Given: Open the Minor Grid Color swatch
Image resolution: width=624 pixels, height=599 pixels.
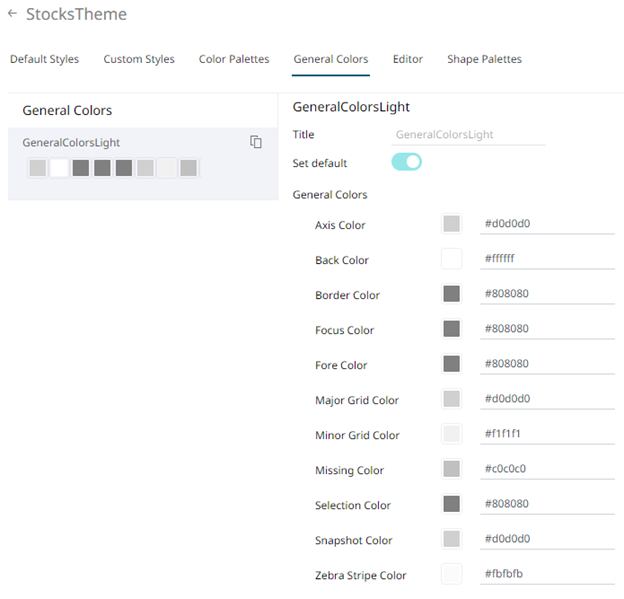Looking at the screenshot, I should (451, 434).
